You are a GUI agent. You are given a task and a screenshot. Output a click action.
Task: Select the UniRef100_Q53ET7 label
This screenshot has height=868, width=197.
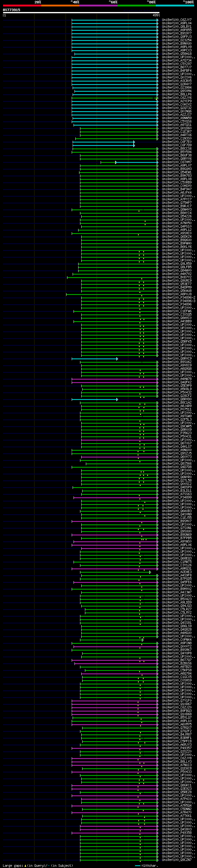click(176, 284)
